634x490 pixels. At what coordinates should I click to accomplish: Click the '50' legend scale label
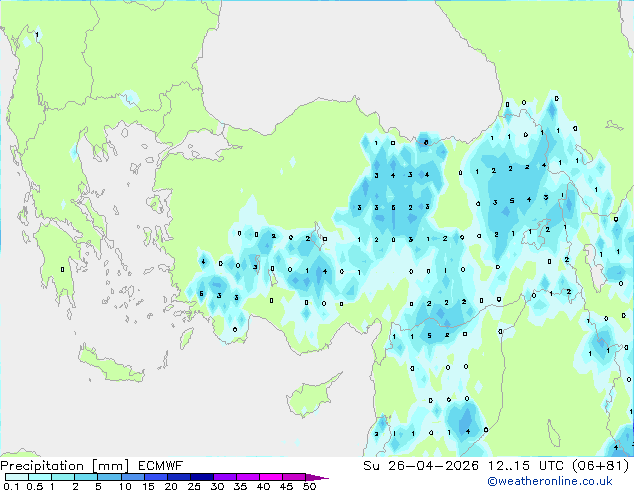(x=309, y=486)
